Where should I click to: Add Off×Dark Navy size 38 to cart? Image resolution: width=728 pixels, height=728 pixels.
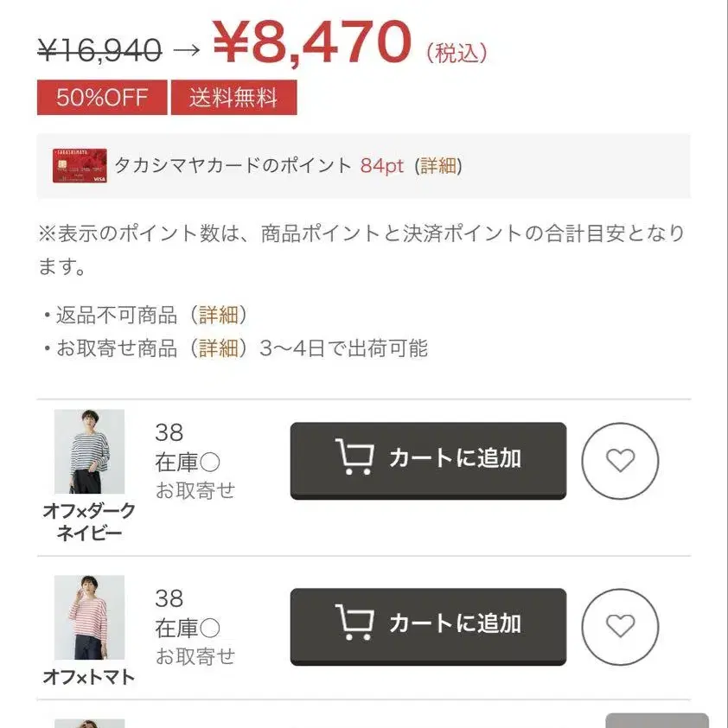[428, 459]
